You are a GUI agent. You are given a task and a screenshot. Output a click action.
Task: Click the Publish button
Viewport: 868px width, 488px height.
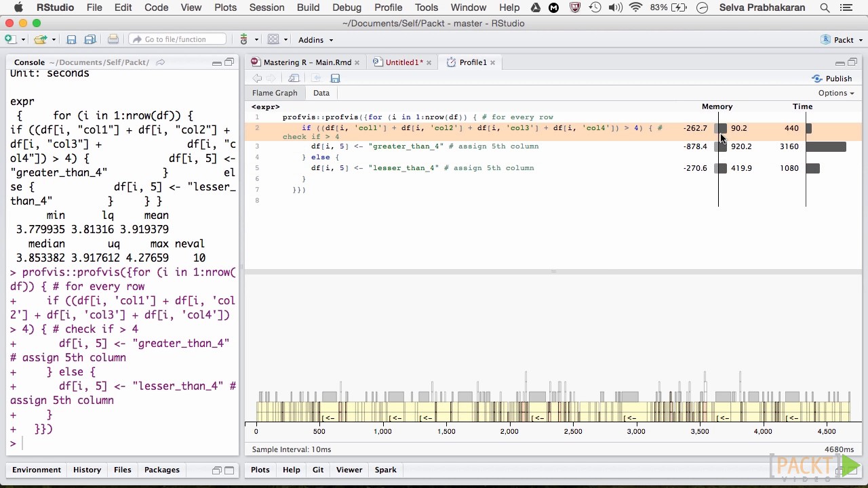point(832,79)
